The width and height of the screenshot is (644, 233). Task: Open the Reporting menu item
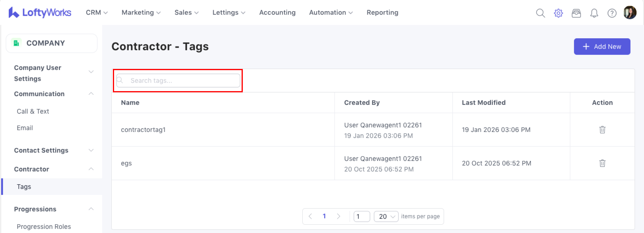382,12
